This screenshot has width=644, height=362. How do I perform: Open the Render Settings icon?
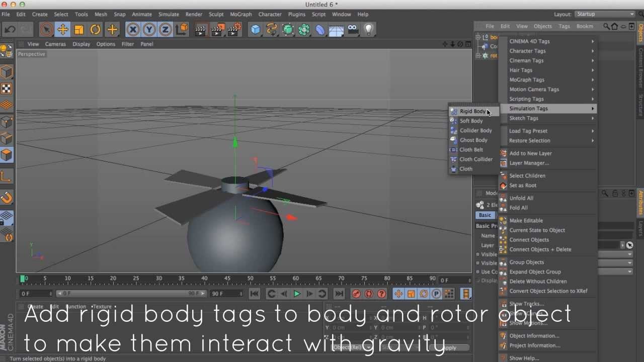(234, 30)
